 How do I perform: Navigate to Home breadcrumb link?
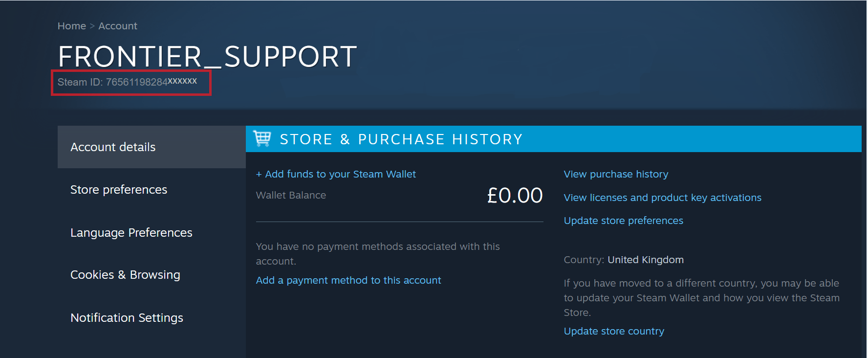71,25
